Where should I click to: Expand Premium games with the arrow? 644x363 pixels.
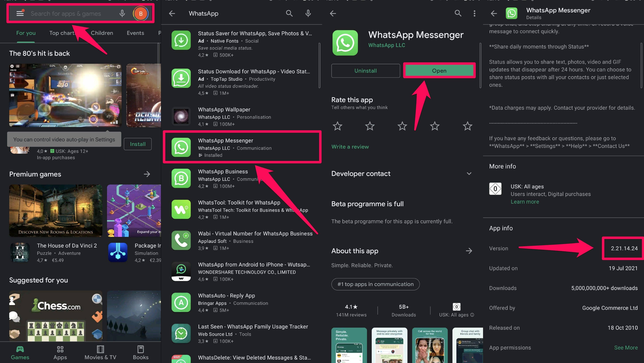point(147,174)
